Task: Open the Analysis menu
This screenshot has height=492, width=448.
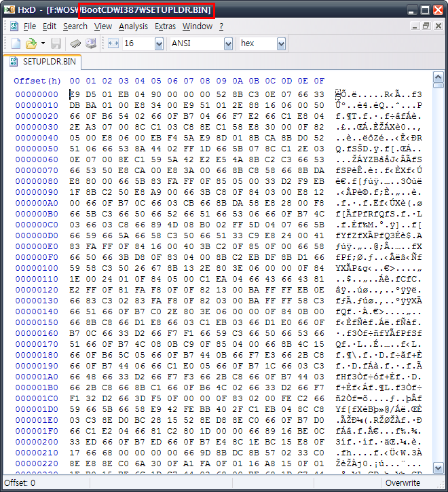Action: click(133, 26)
